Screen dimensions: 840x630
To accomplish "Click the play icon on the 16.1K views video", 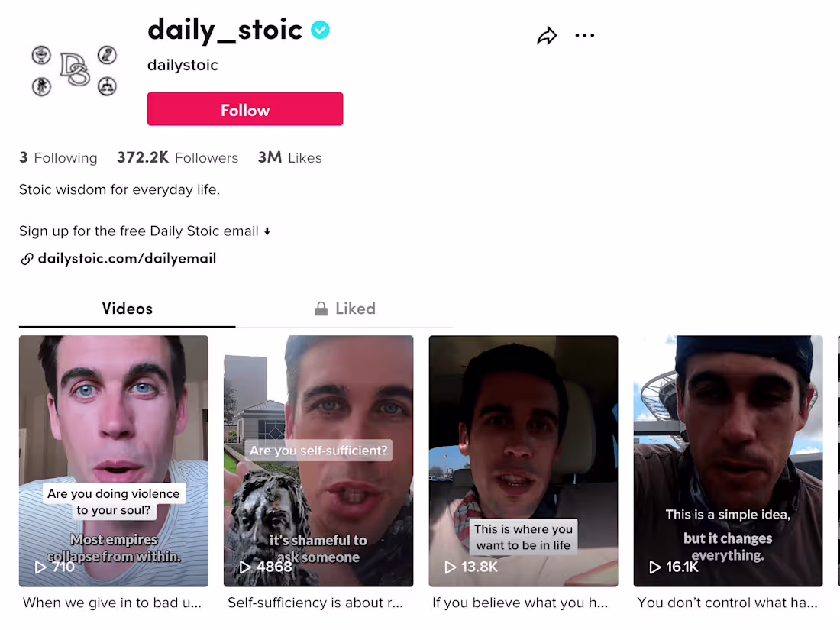I will [654, 567].
